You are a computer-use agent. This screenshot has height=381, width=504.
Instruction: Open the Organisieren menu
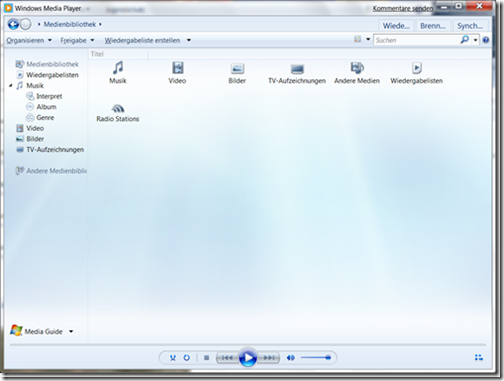coord(29,40)
